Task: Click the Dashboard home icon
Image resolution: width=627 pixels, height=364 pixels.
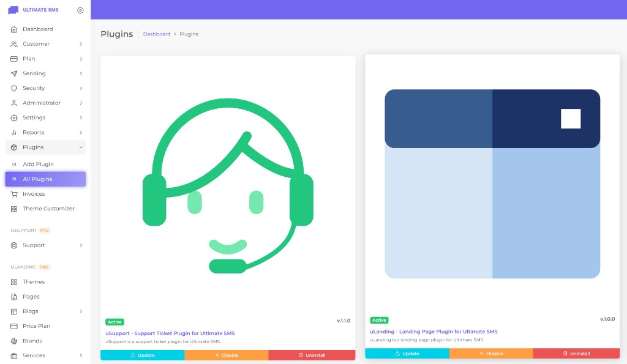Action: coord(14,29)
